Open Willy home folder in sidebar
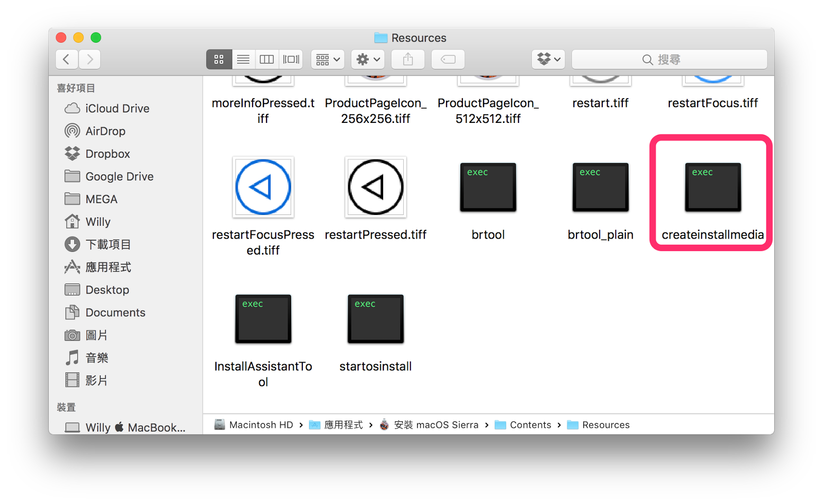823x504 pixels. (87, 222)
